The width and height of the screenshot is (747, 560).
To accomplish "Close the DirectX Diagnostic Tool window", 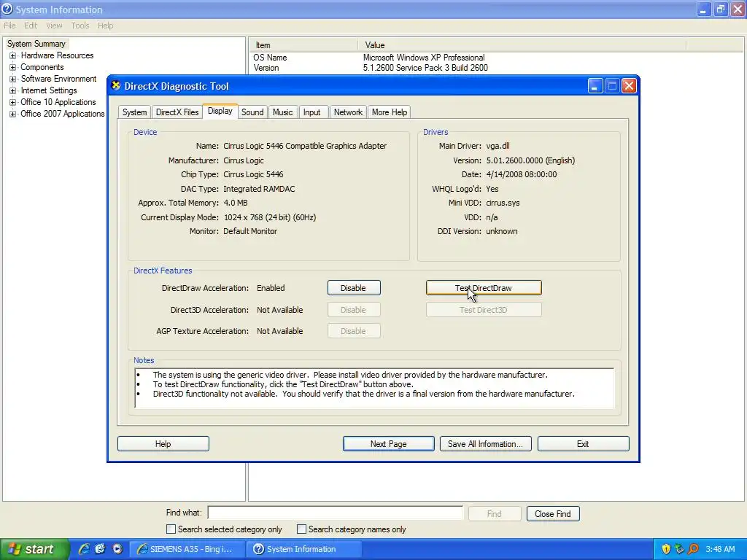I will 629,86.
